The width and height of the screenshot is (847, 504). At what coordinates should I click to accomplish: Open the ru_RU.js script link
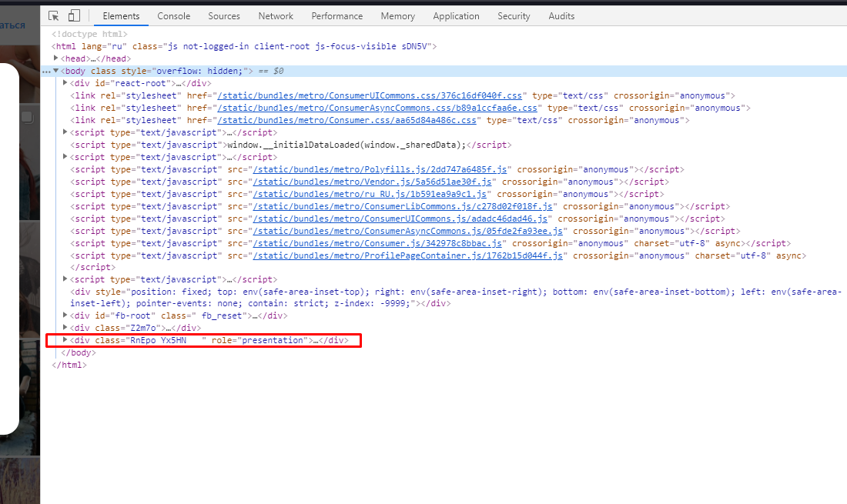pos(370,194)
